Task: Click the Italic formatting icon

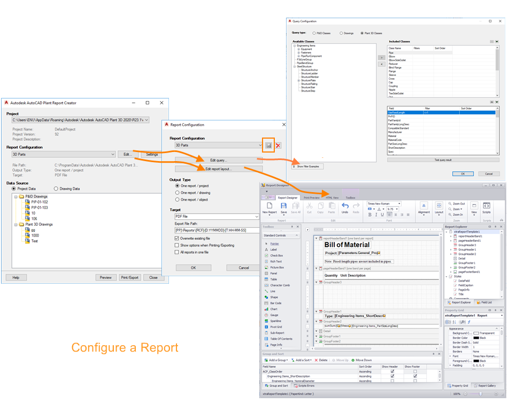Action: click(376, 215)
